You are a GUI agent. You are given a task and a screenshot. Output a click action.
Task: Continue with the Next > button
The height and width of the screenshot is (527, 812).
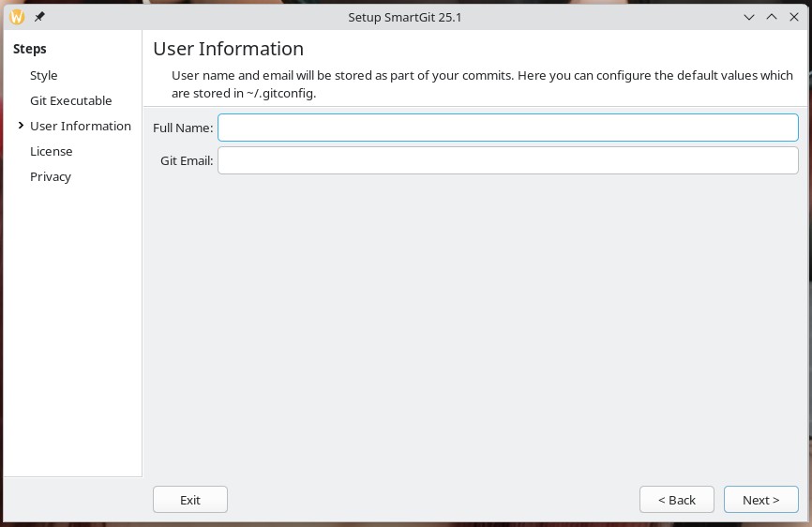[760, 500]
